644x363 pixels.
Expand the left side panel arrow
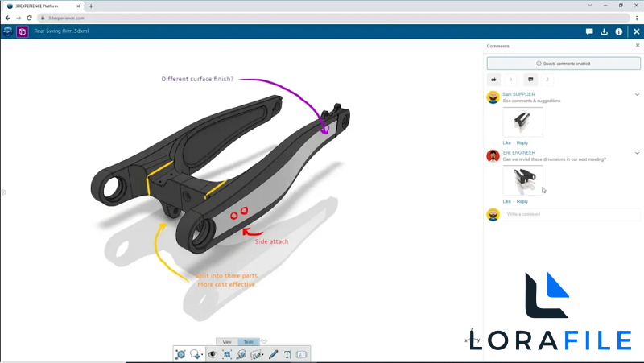[x=4, y=192]
